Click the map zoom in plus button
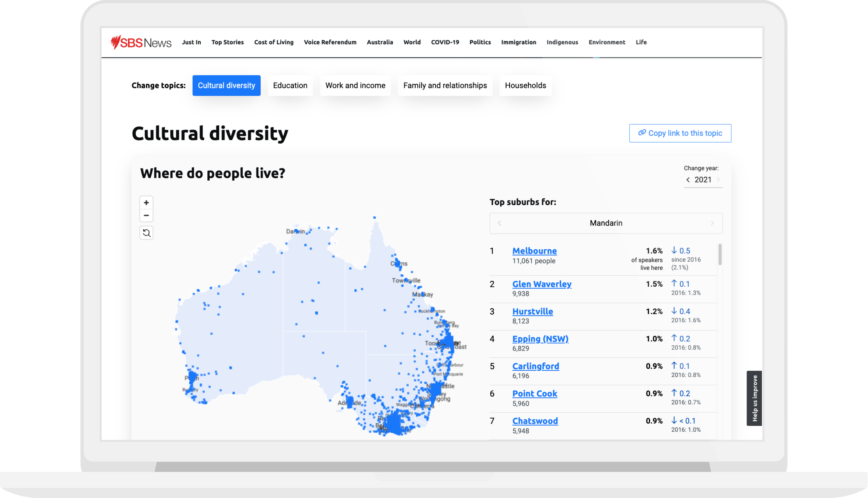The width and height of the screenshot is (868, 498). (x=146, y=203)
